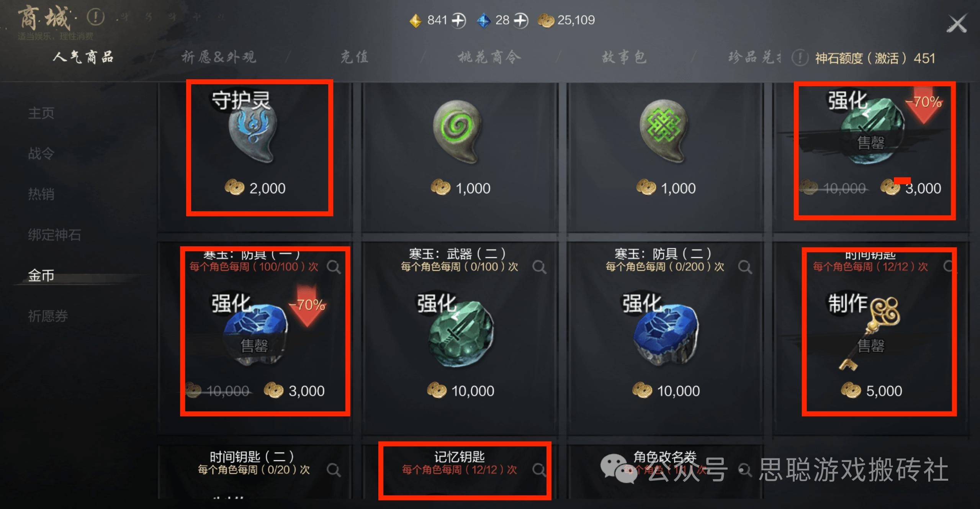Inspect 寒玉：武器（二） with magnifier icon

coord(539,267)
